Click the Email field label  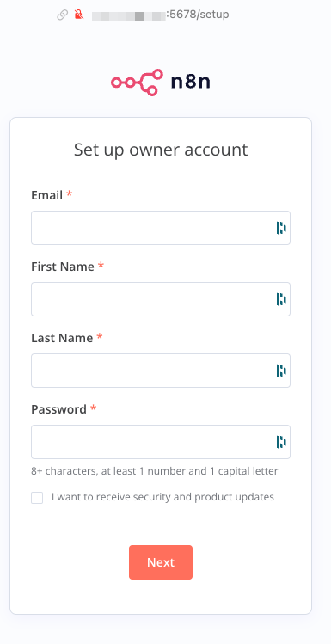click(46, 195)
